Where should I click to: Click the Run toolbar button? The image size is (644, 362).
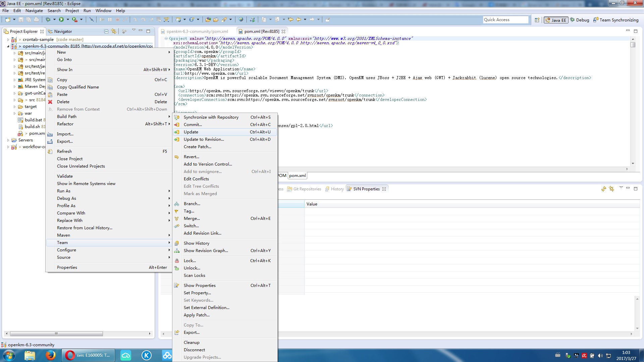tap(61, 20)
